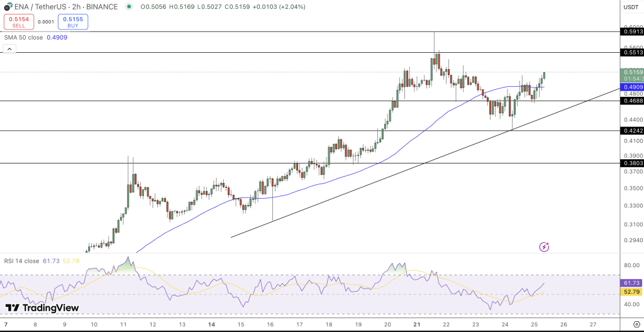This screenshot has width=644, height=332.
Task: Click date 21 on the time axis
Action: (416, 324)
